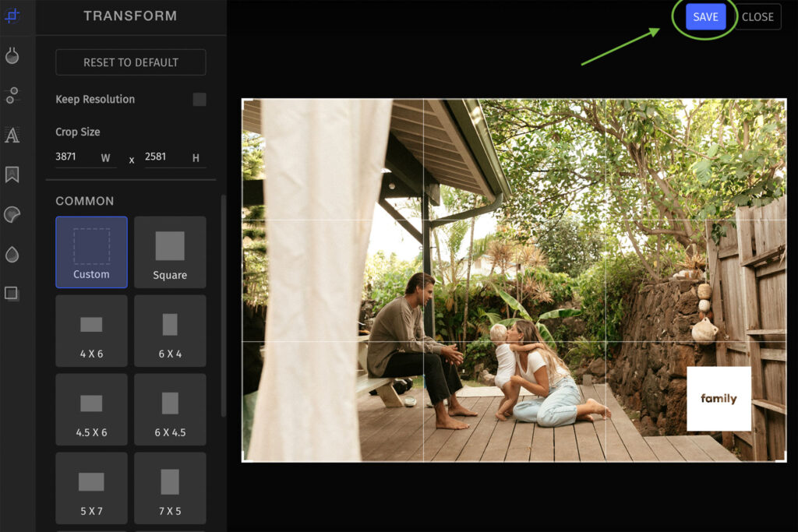The image size is (798, 532).
Task: Enable the Keep Resolution checkbox
Action: point(199,99)
